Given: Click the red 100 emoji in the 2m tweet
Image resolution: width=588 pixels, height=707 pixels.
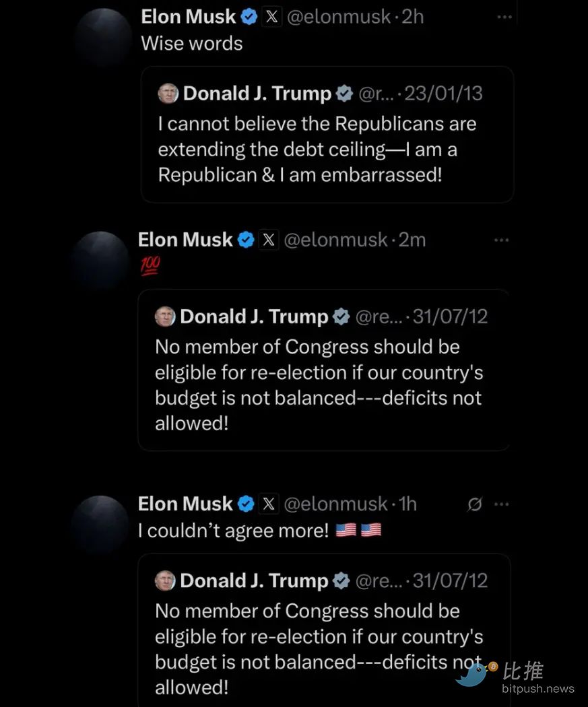Looking at the screenshot, I should tap(150, 267).
